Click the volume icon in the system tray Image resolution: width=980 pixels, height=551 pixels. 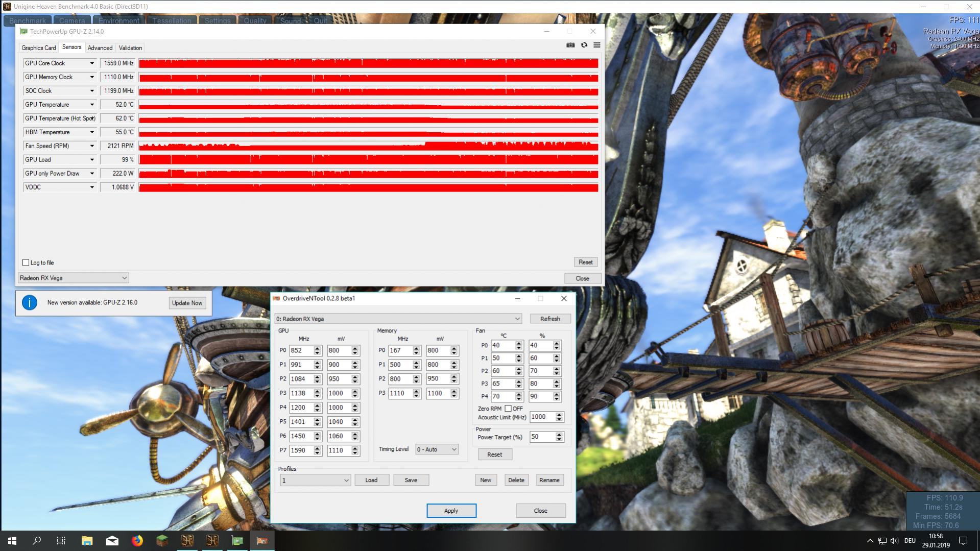pyautogui.click(x=894, y=541)
